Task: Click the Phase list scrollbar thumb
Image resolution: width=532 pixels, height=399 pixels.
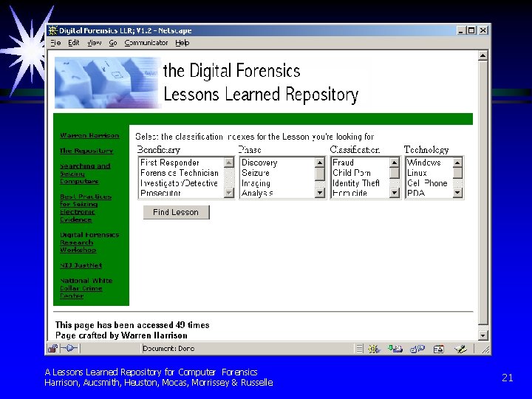Action: (320, 174)
